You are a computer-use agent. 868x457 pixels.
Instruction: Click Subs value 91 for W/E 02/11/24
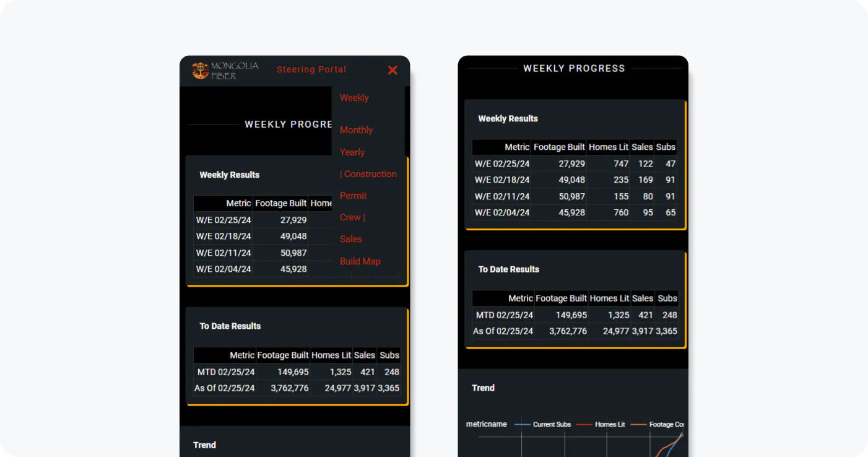click(x=671, y=196)
